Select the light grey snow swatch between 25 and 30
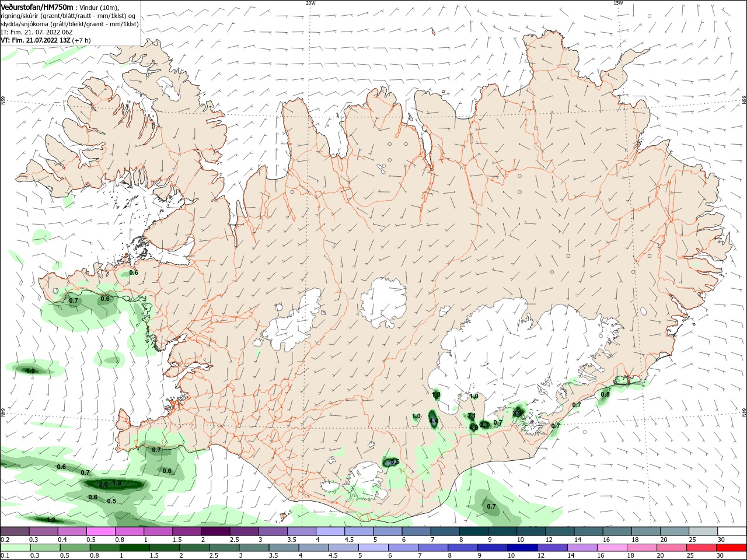747x560 pixels. (x=703, y=531)
